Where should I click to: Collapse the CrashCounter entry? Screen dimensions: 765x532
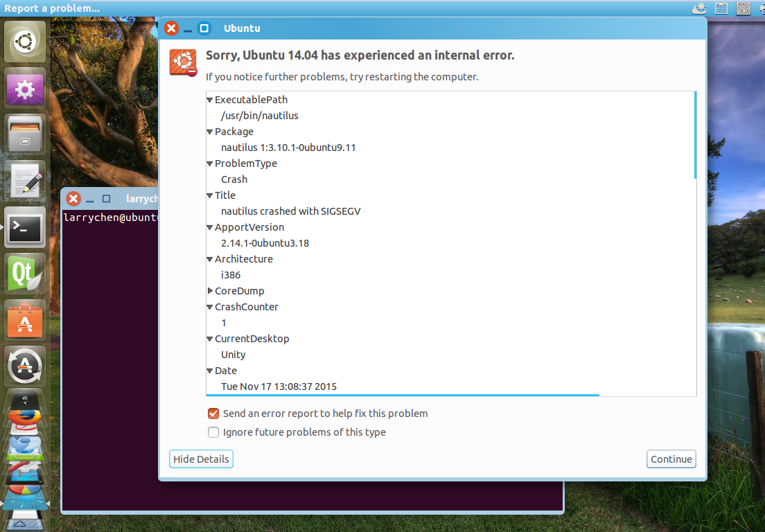(x=210, y=307)
